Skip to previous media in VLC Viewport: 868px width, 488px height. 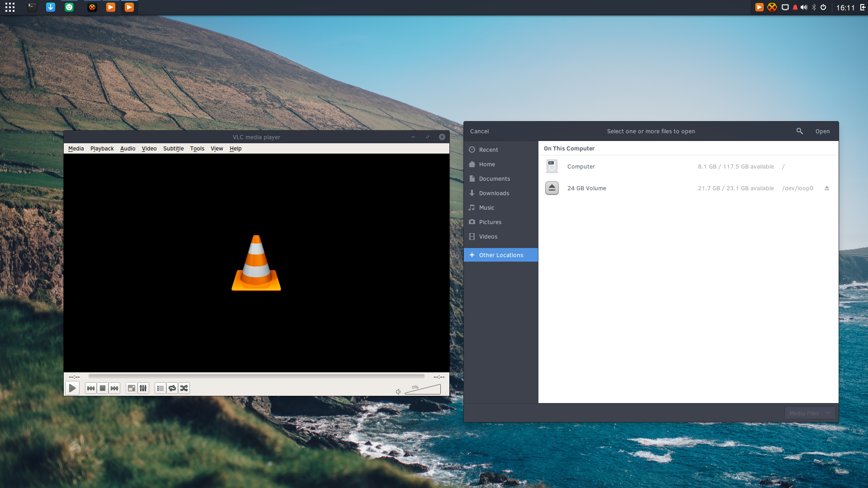[x=91, y=388]
